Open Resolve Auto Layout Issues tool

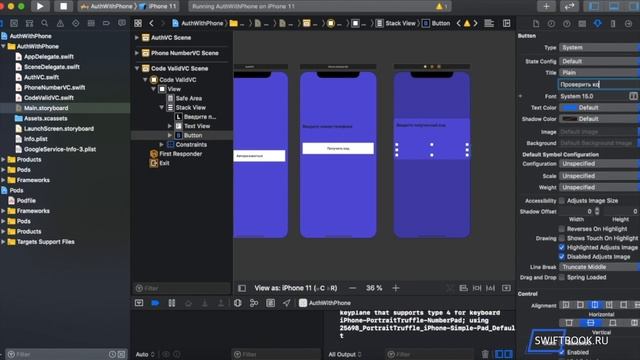(x=490, y=288)
